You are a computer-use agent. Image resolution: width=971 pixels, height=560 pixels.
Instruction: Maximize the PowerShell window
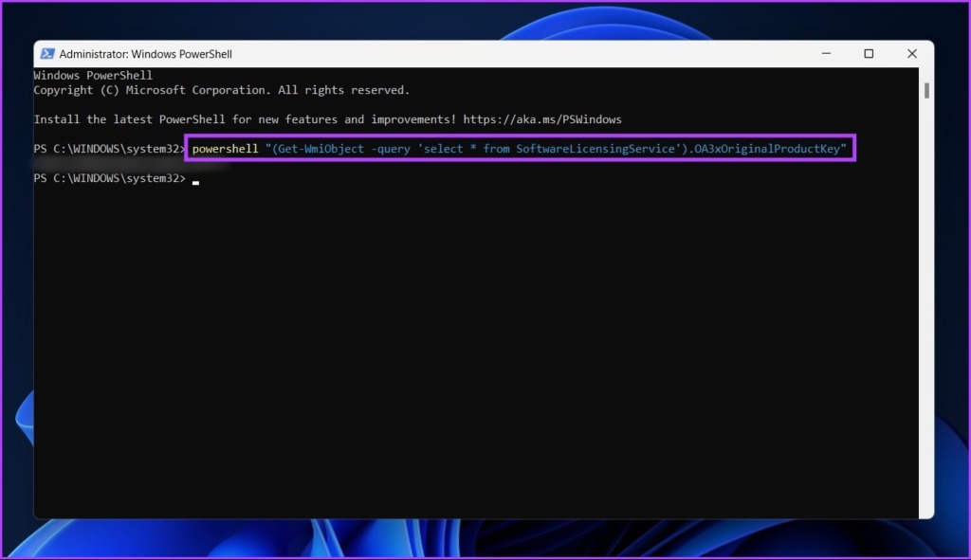[869, 54]
